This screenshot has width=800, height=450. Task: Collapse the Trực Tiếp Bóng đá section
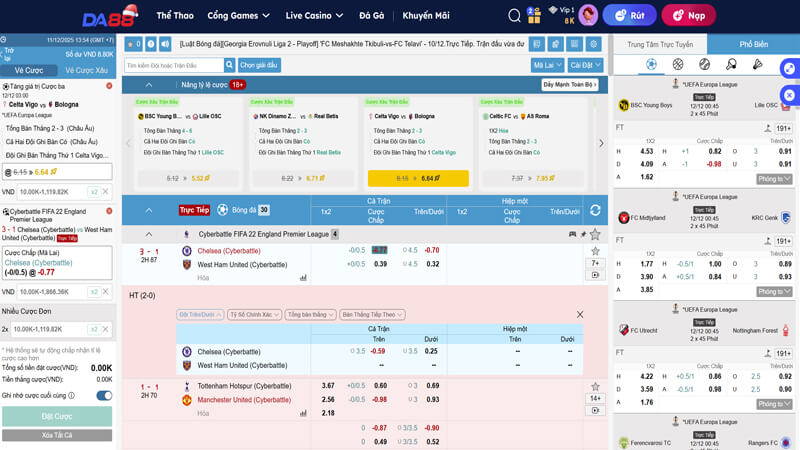(x=148, y=210)
